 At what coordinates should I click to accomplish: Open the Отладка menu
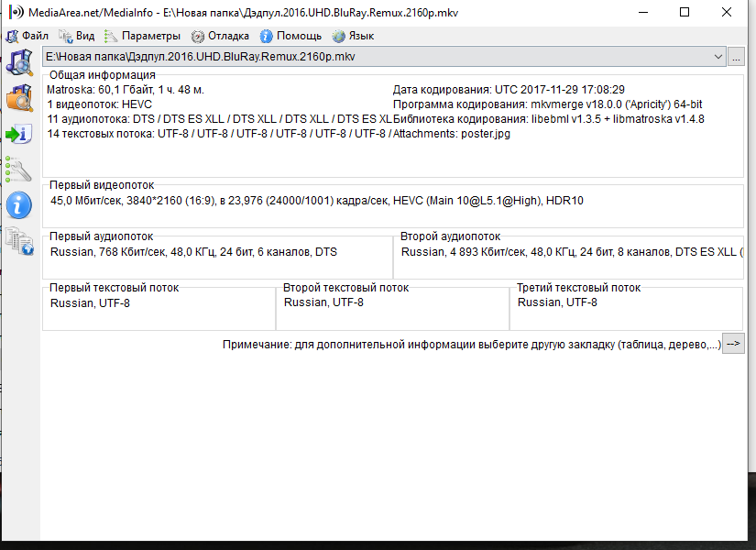pos(220,36)
